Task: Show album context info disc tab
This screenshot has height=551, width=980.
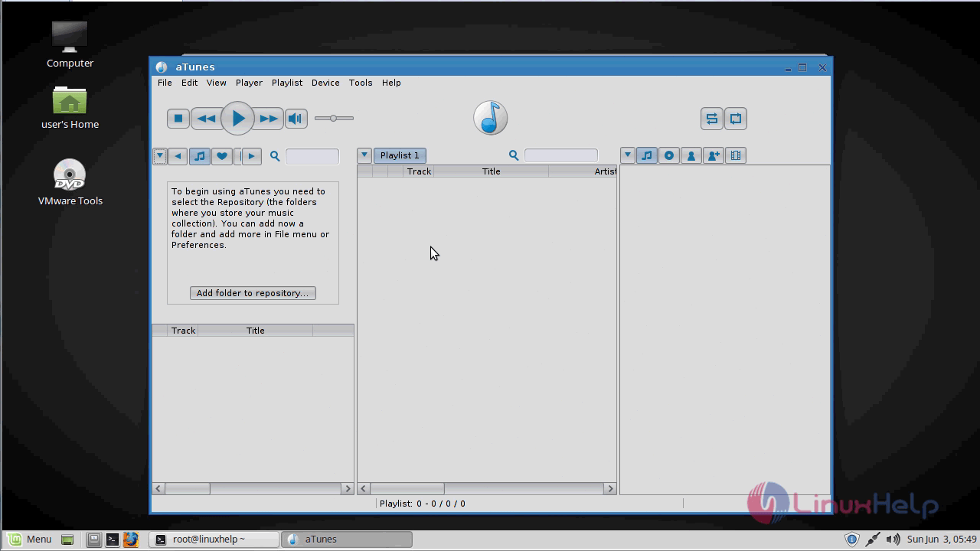Action: pyautogui.click(x=669, y=155)
